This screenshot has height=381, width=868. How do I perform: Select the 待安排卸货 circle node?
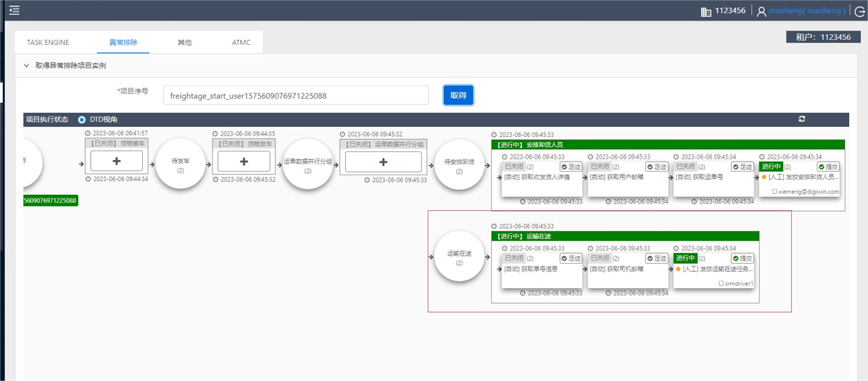click(x=460, y=165)
